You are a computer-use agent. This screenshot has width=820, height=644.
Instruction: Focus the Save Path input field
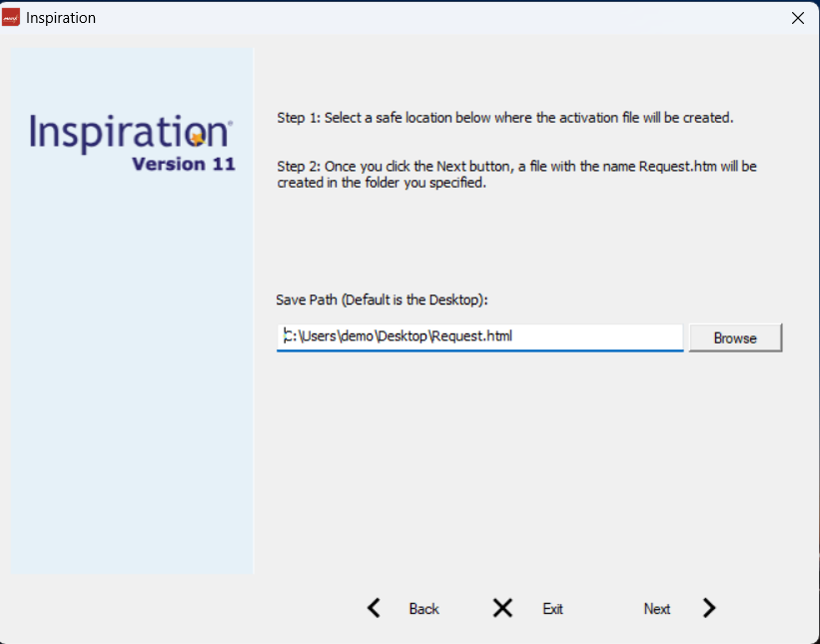point(479,337)
